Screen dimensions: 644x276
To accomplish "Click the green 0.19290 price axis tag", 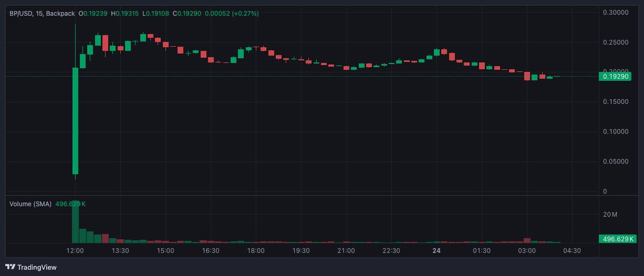I will click(615, 77).
